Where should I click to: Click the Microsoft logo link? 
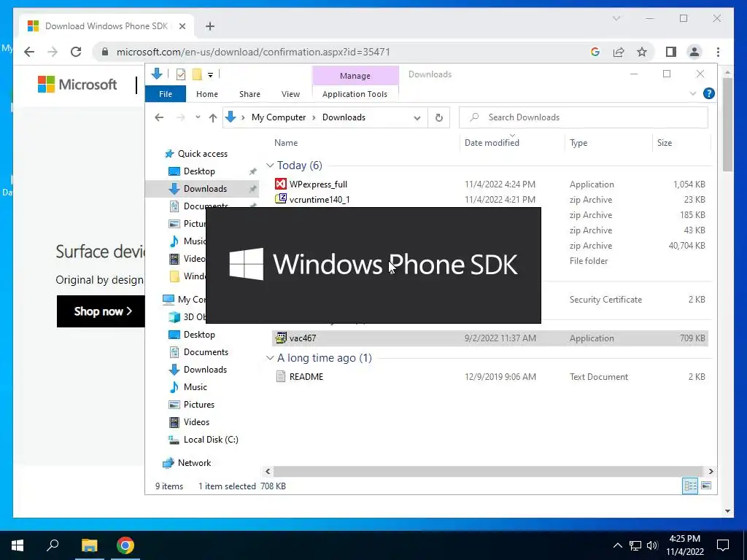[x=77, y=85]
